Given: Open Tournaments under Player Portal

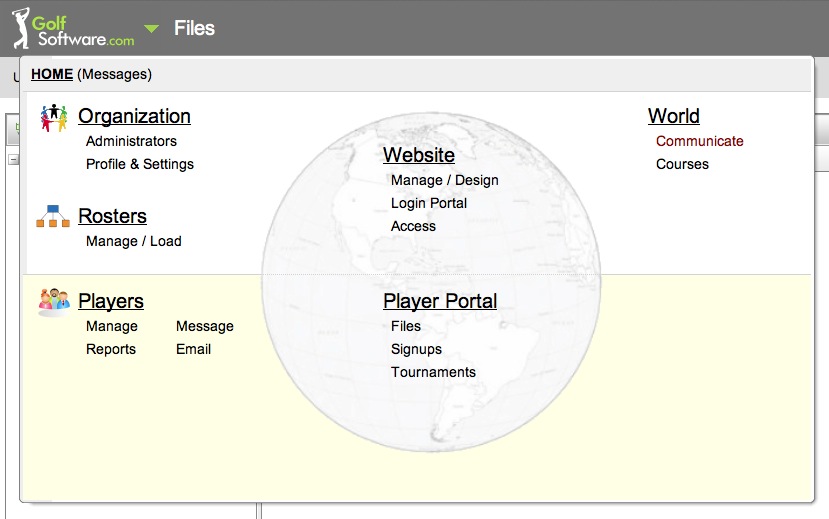Looking at the screenshot, I should tap(433, 372).
